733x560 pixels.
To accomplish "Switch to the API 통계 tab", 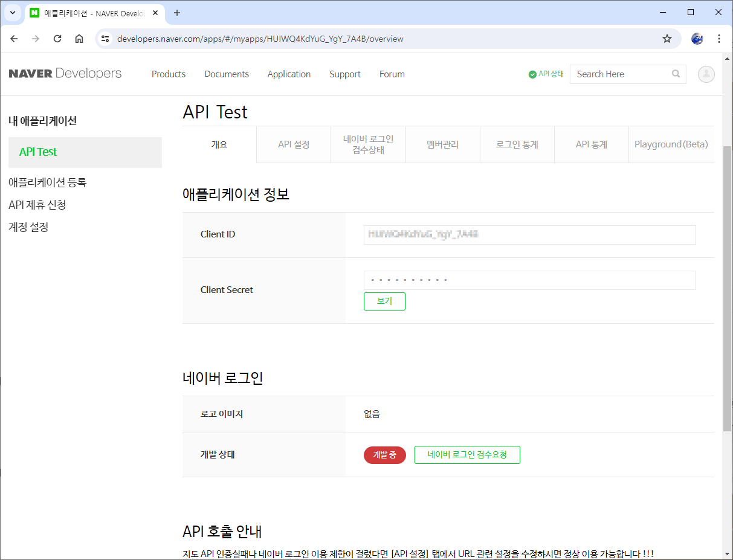I will tap(592, 145).
